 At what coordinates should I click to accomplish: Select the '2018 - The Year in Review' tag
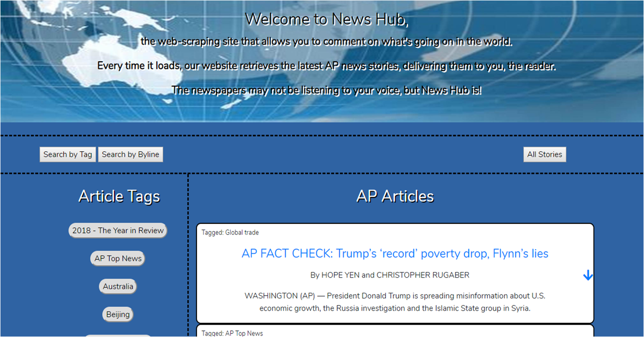[x=118, y=230]
